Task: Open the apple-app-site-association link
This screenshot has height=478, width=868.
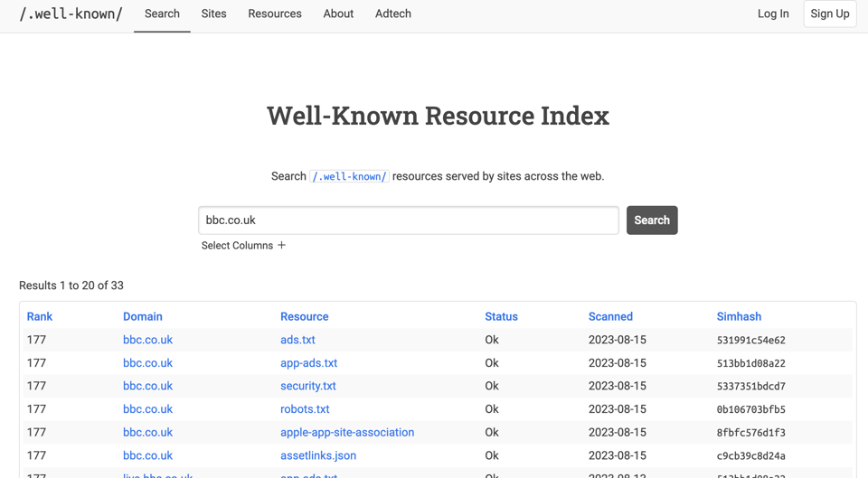Action: point(347,432)
